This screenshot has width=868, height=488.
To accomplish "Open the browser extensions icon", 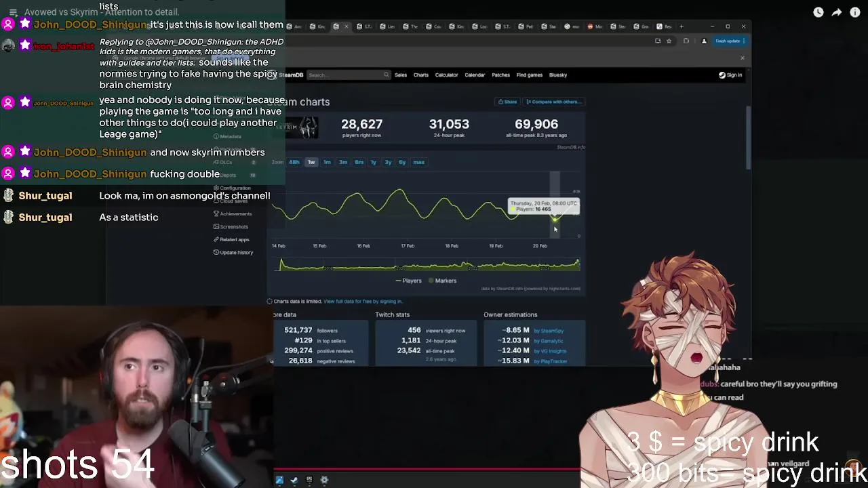I will point(686,41).
